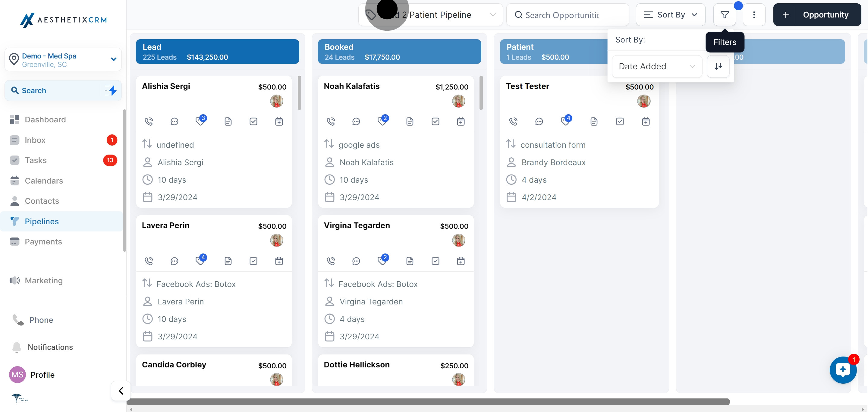Open notes icon on Test Tester card

click(x=594, y=121)
